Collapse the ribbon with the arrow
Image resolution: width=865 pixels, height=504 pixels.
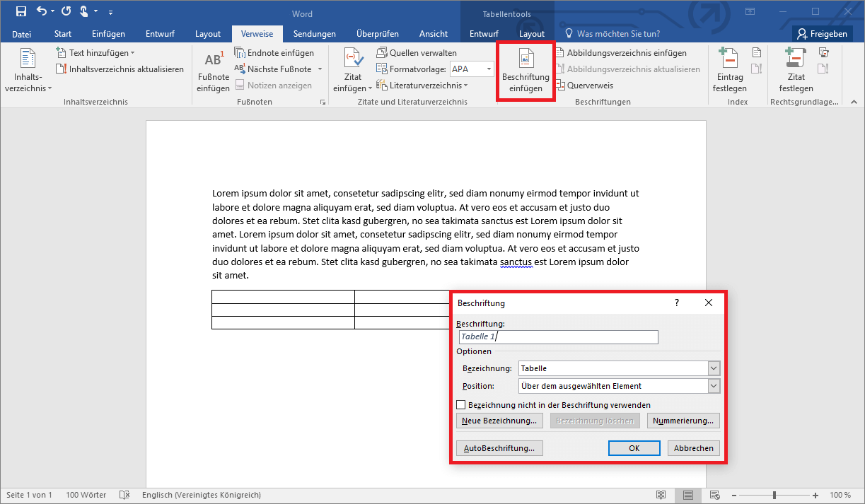tap(855, 102)
